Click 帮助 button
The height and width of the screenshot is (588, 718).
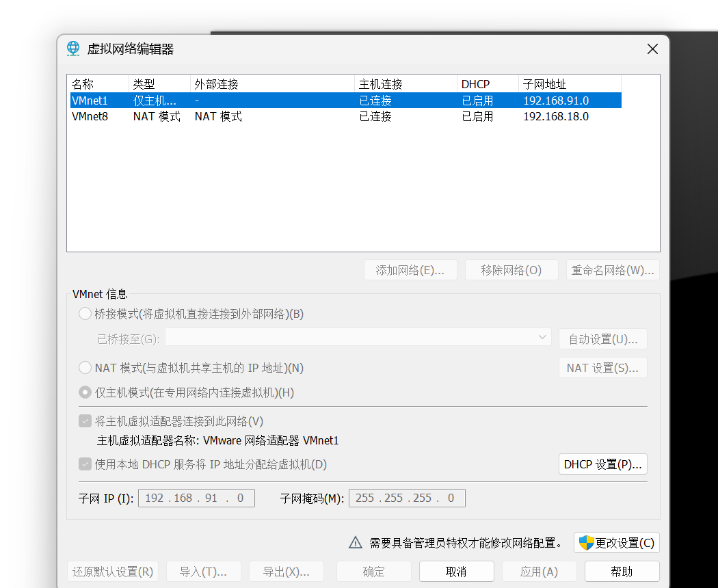pos(622,572)
